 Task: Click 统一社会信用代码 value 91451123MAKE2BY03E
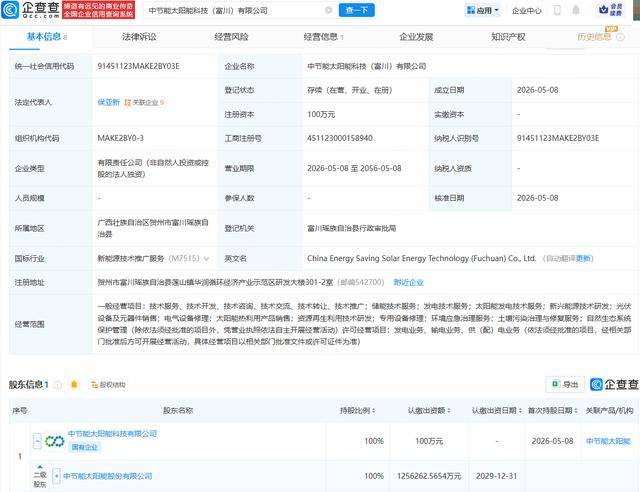[138, 66]
